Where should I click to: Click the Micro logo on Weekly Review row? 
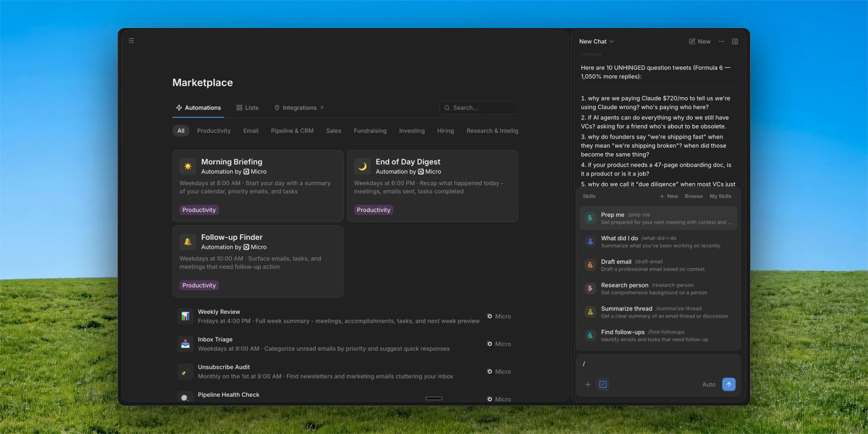(x=490, y=316)
